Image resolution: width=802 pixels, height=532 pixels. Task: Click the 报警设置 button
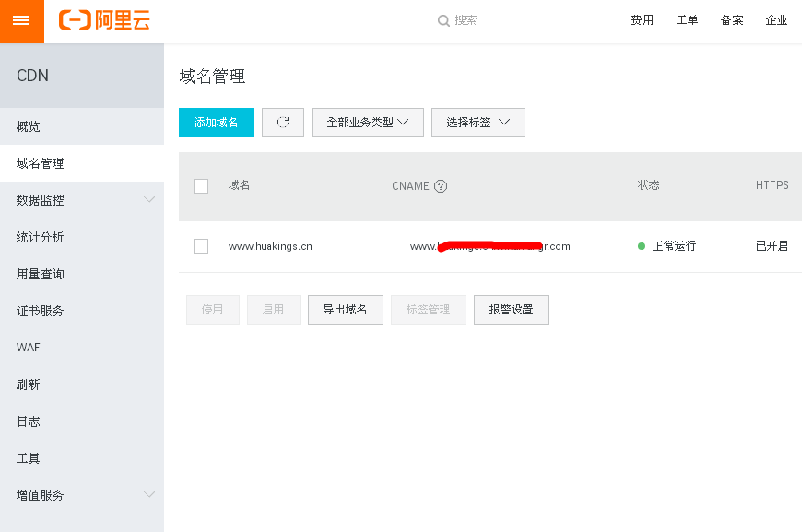(512, 310)
